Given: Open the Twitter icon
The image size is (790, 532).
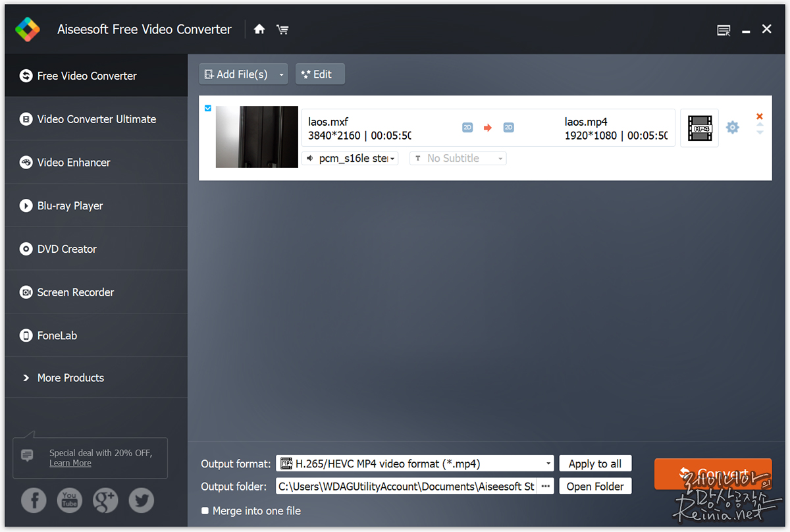Looking at the screenshot, I should tap(141, 500).
